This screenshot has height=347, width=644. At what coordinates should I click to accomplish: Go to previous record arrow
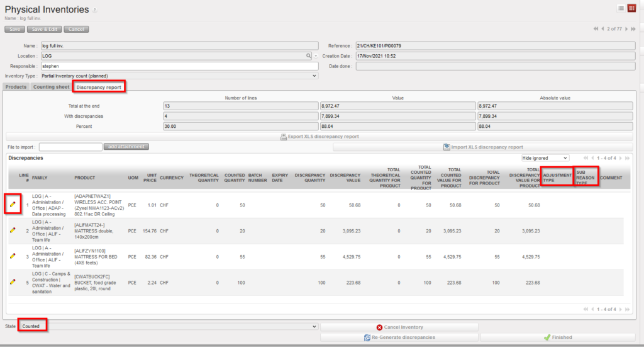coord(602,29)
